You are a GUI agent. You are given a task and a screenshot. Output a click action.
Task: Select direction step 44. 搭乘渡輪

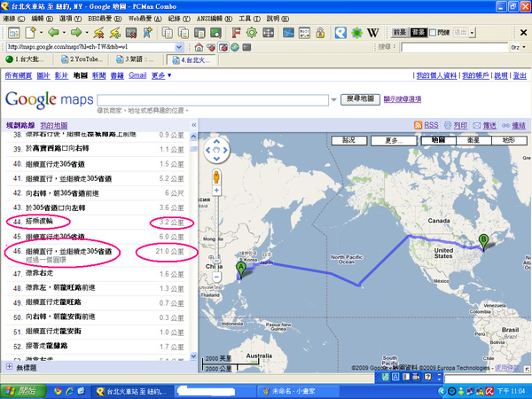(x=96, y=222)
